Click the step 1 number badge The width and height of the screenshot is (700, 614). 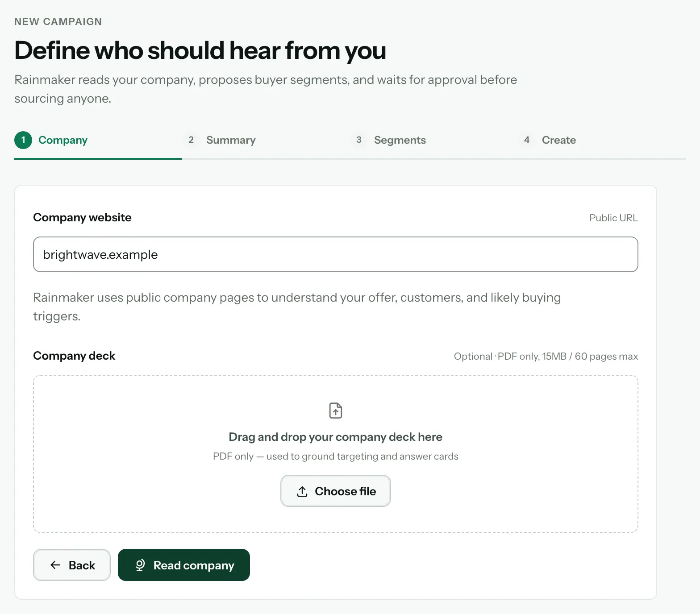(x=23, y=140)
